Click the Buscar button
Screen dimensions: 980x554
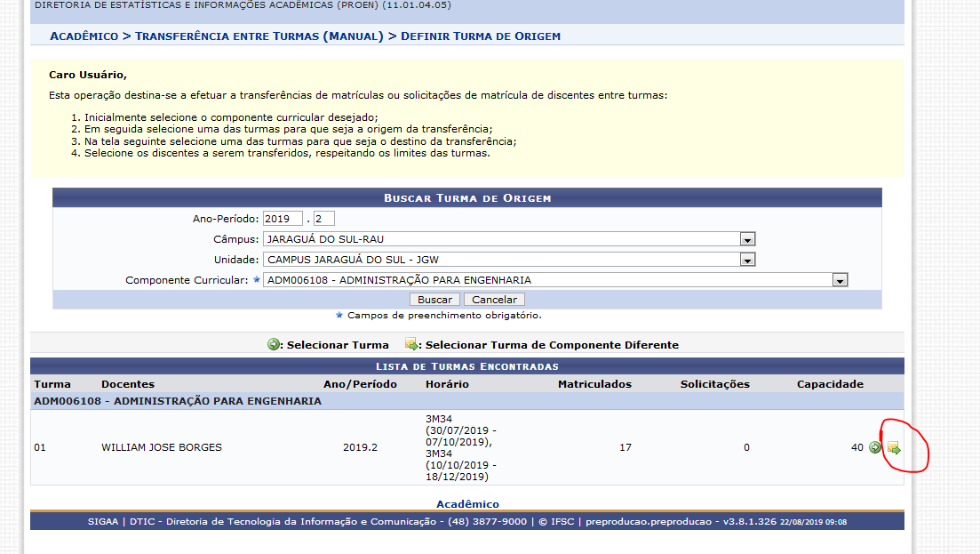(434, 299)
